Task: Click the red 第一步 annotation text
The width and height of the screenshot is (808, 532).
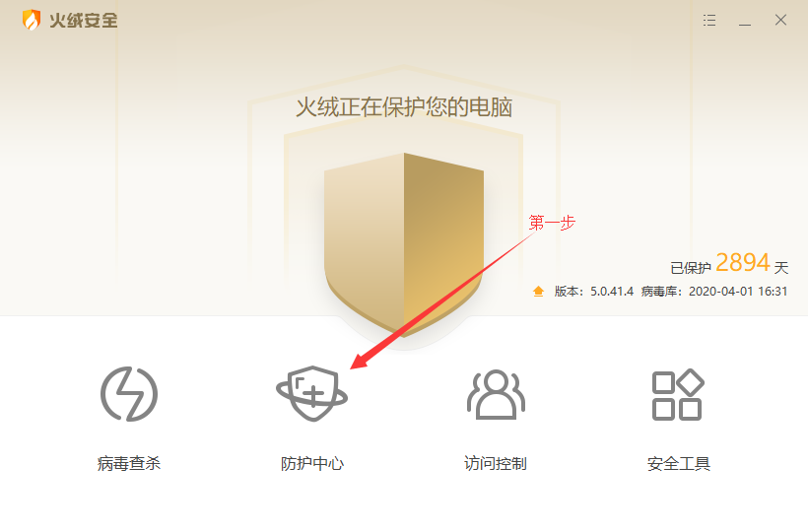Action: pyautogui.click(x=552, y=223)
